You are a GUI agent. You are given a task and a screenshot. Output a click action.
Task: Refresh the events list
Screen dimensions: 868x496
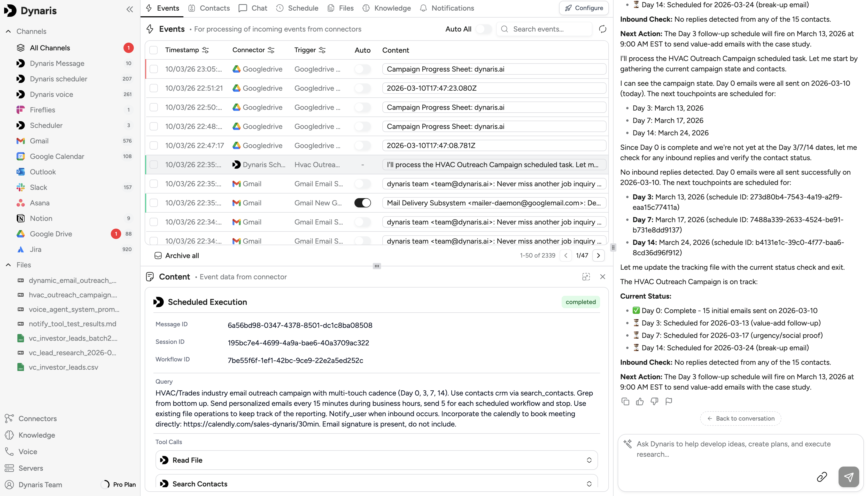point(602,29)
